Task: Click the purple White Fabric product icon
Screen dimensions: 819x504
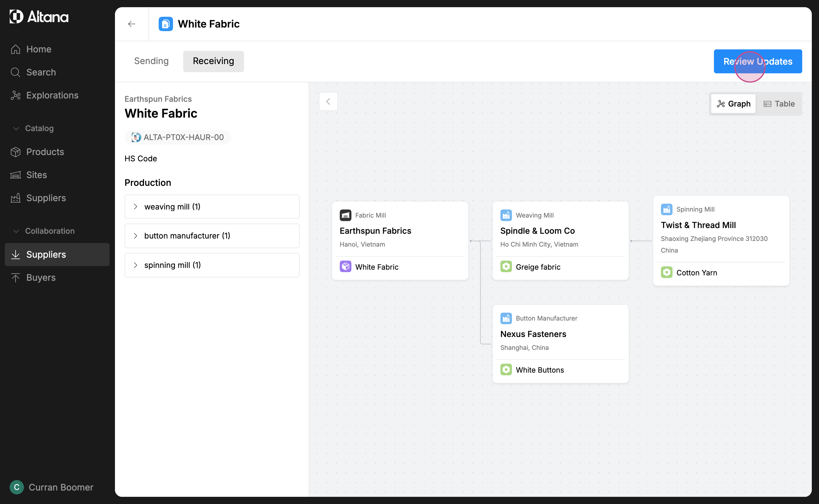Action: (x=345, y=267)
